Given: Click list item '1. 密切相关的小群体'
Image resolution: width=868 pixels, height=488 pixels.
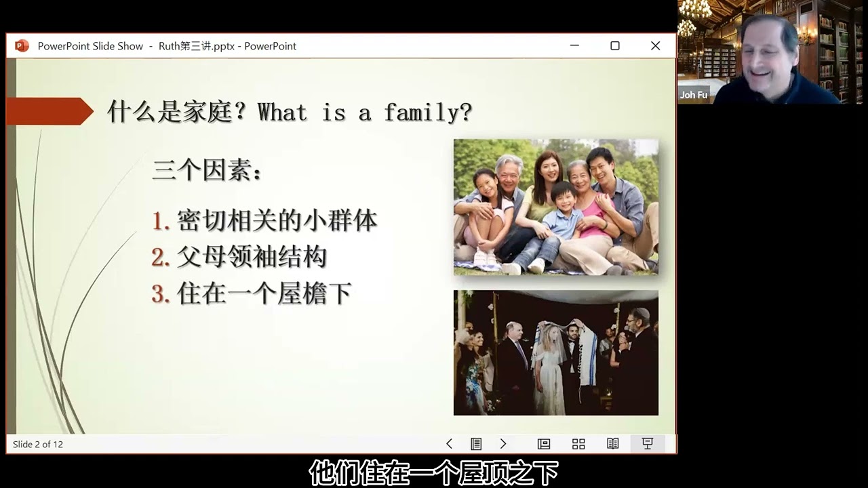Looking at the screenshot, I should tap(264, 220).
